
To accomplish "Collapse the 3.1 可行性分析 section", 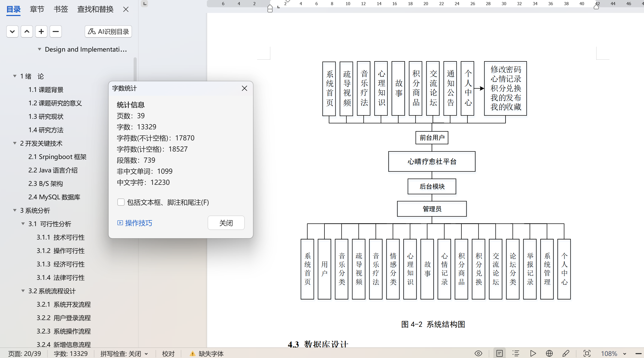I will tap(23, 224).
